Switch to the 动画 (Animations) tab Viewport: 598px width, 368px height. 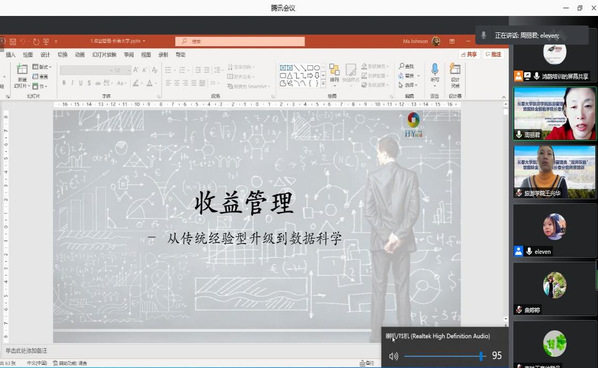[x=80, y=55]
